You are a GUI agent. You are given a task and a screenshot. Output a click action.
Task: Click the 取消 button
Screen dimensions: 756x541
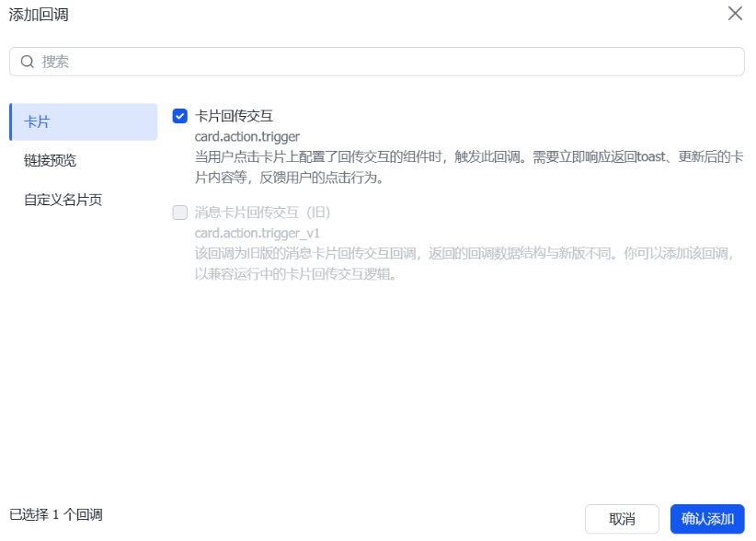(622, 519)
